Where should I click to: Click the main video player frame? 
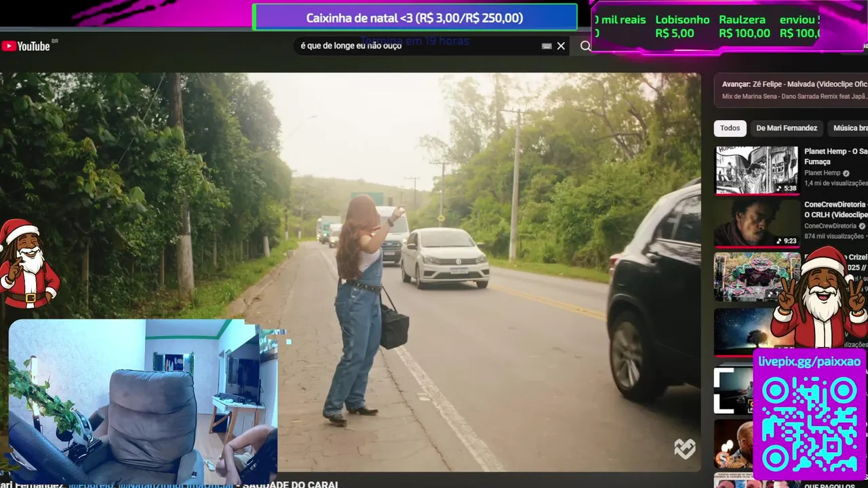point(350,271)
